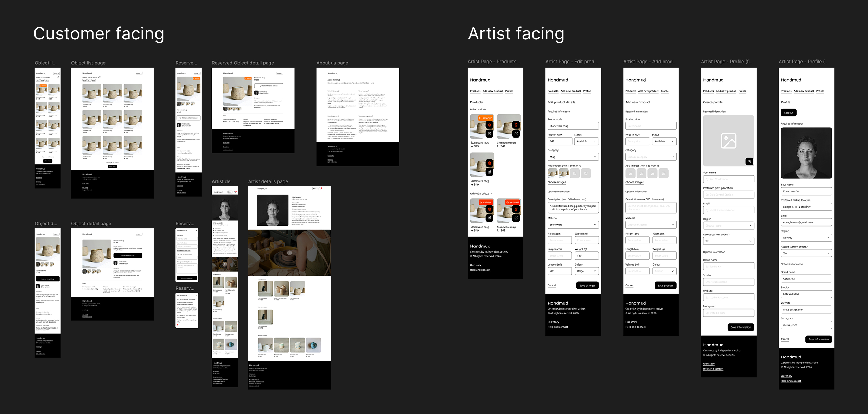Open Choose material dropdown in Add product
The width and height of the screenshot is (868, 414).
[651, 225]
